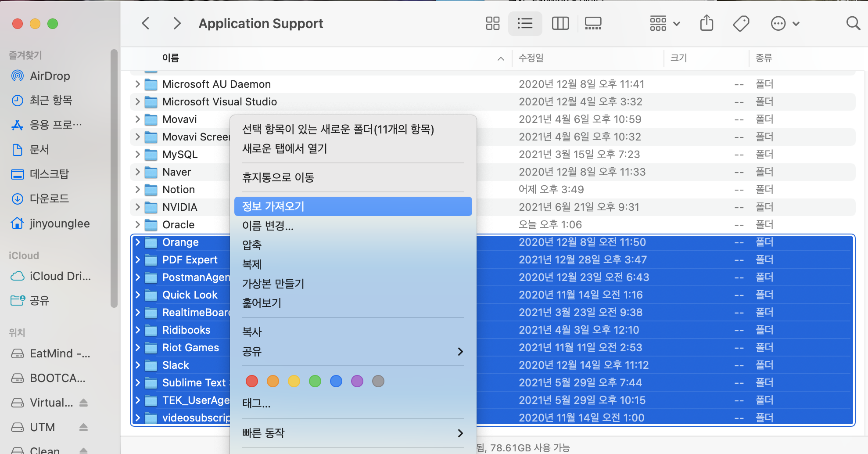Switch to column view
The height and width of the screenshot is (454, 868).
(x=560, y=23)
